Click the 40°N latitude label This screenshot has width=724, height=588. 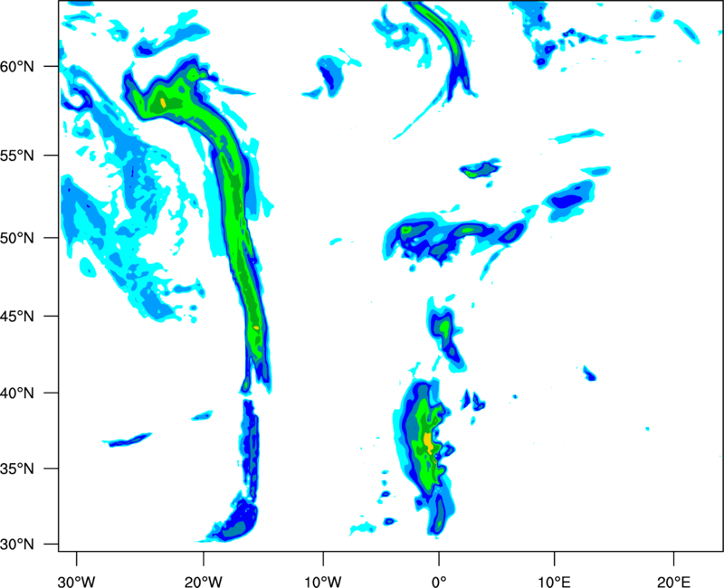pyautogui.click(x=17, y=394)
